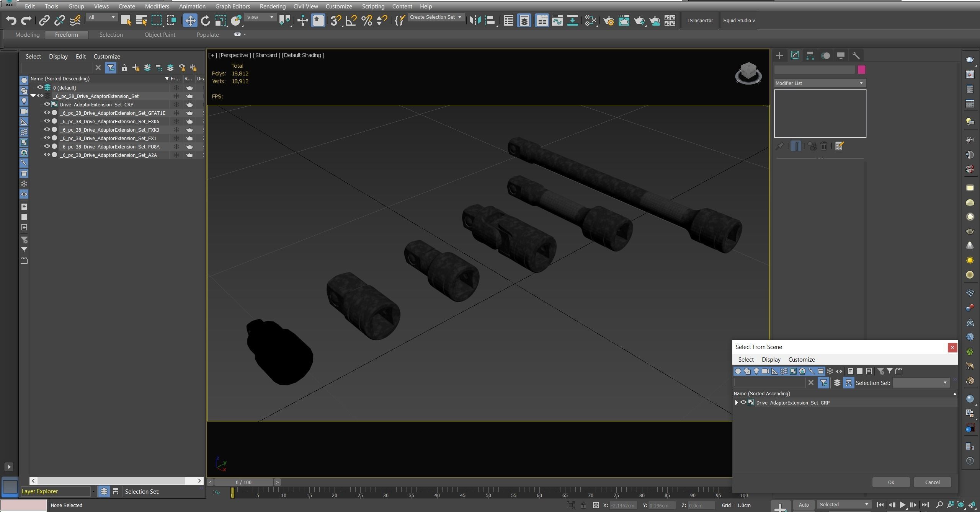Select the Rotate tool

pos(205,20)
